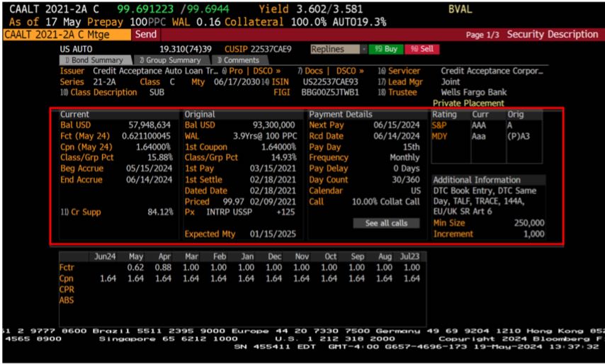
Task: Click the red Sell button
Action: click(422, 50)
